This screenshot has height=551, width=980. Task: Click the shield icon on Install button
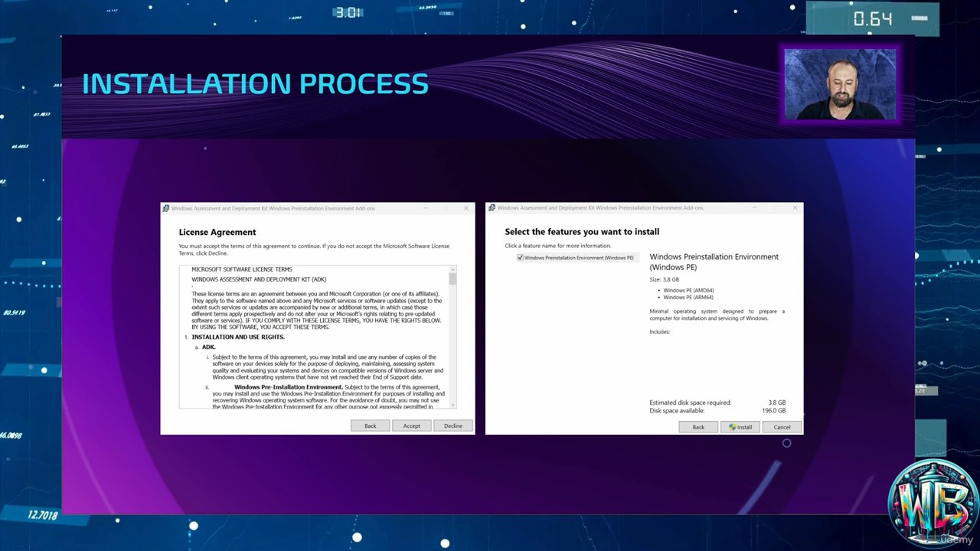point(732,427)
